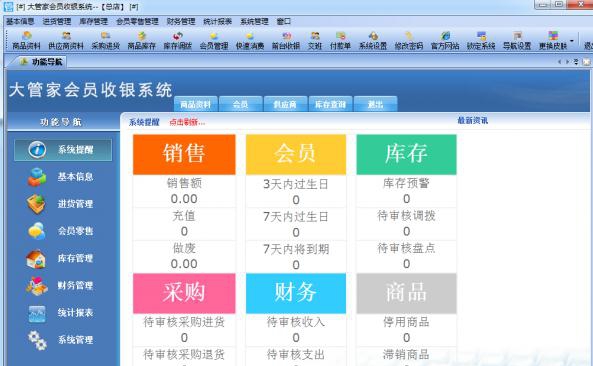Viewport: 593px width, 366px height.
Task: Open 基本信息 in the sidebar navigation
Action: 61,177
